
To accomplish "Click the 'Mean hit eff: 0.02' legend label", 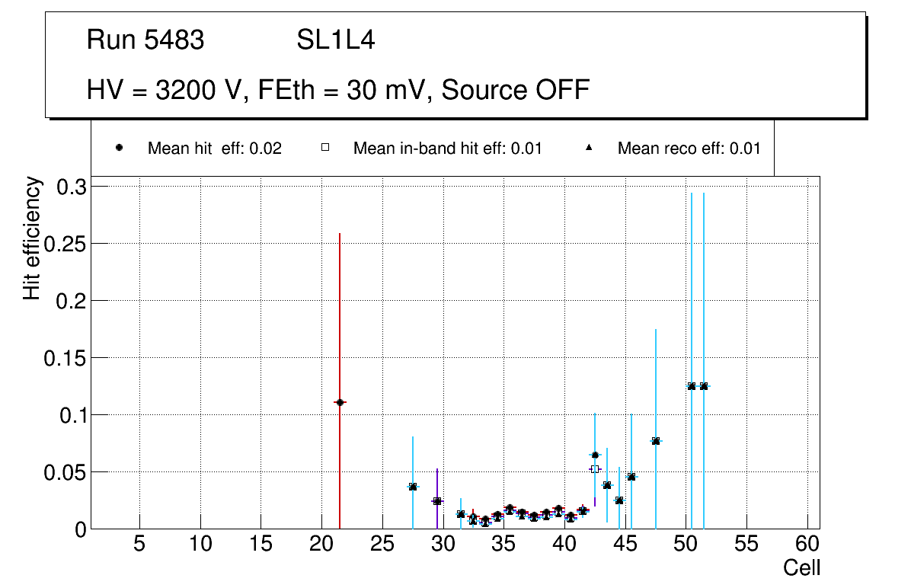I will pos(215,149).
